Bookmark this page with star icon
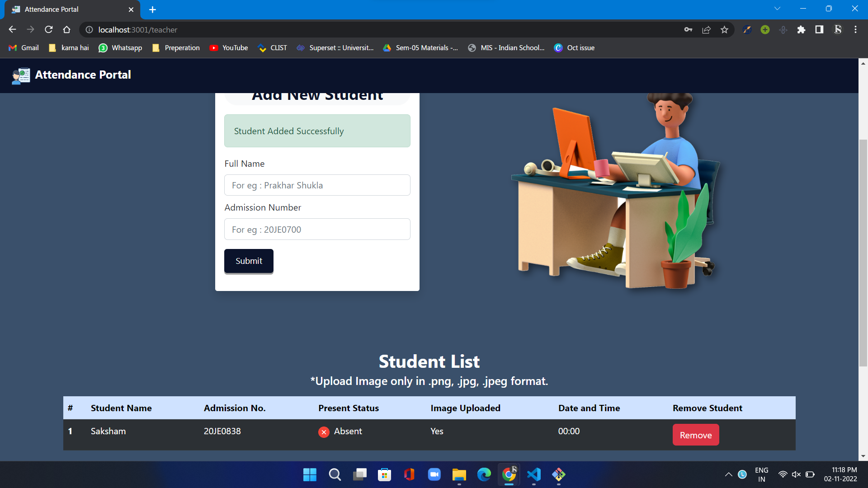 [724, 30]
